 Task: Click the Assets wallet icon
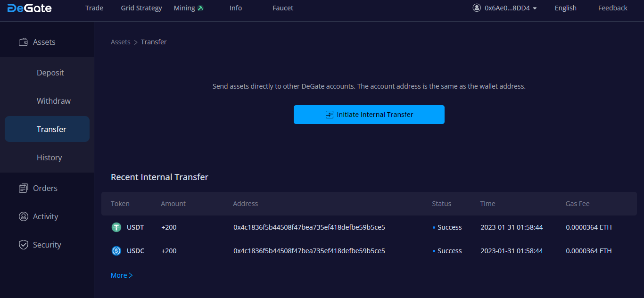point(23,42)
